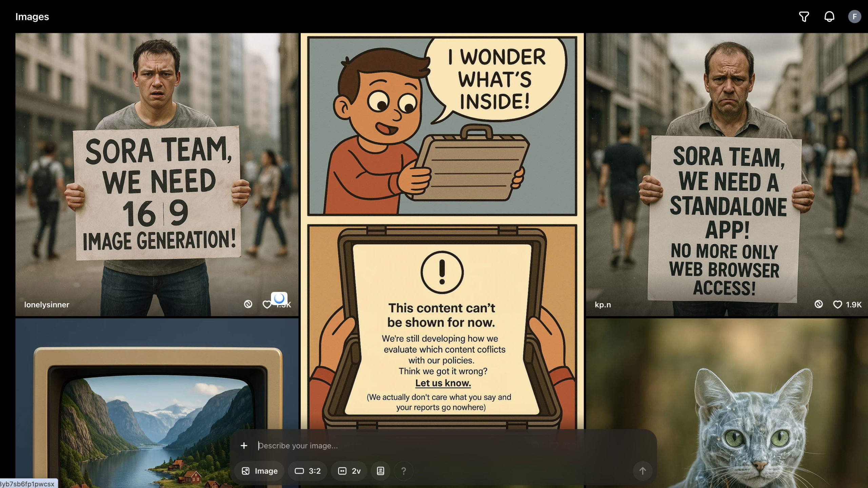The width and height of the screenshot is (868, 488).
Task: Open lonelysinner's profile link
Action: point(47,305)
